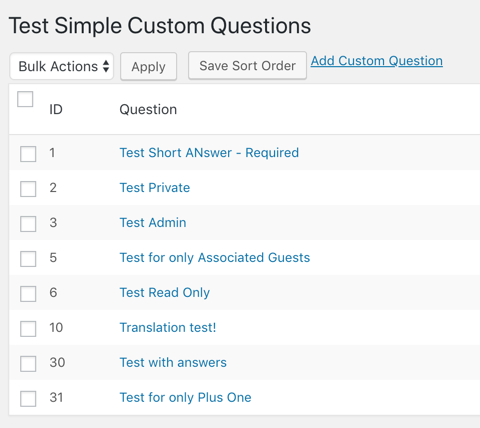Tick the checkbox for question ID 5
The image size is (480, 428).
coord(28,259)
